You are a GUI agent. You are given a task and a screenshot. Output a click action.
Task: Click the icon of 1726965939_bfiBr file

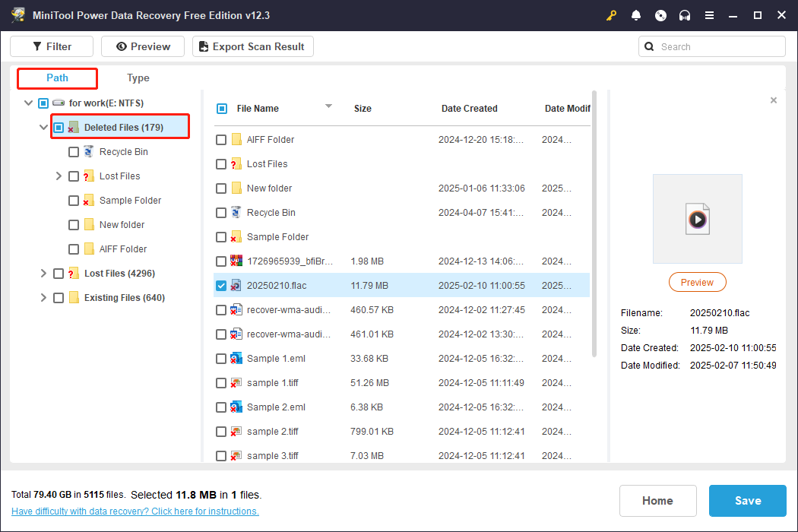tap(236, 261)
